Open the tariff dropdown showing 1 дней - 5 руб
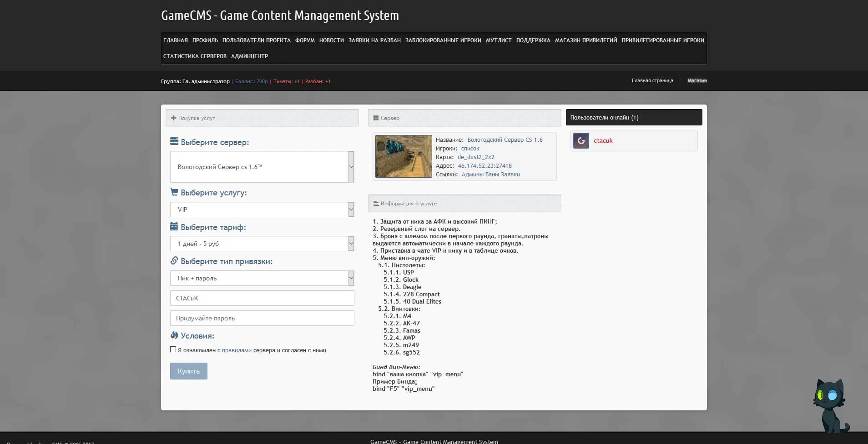The height and width of the screenshot is (444, 868). pyautogui.click(x=262, y=244)
